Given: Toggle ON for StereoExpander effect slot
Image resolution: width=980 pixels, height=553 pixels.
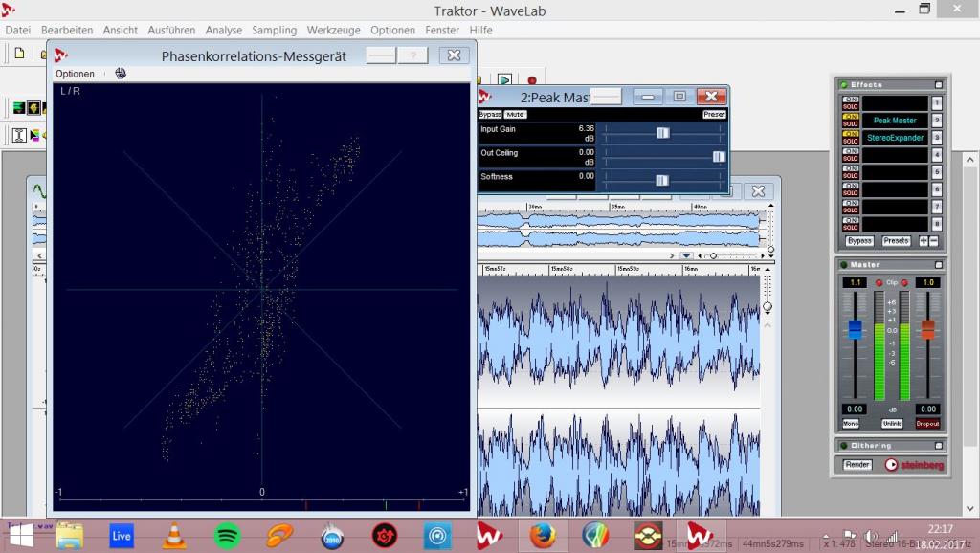Looking at the screenshot, I should coord(851,134).
